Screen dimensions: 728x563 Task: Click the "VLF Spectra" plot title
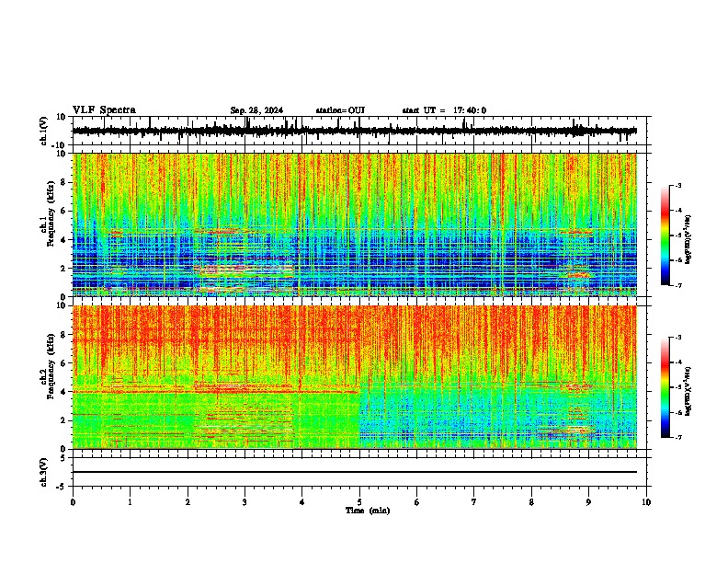click(104, 110)
